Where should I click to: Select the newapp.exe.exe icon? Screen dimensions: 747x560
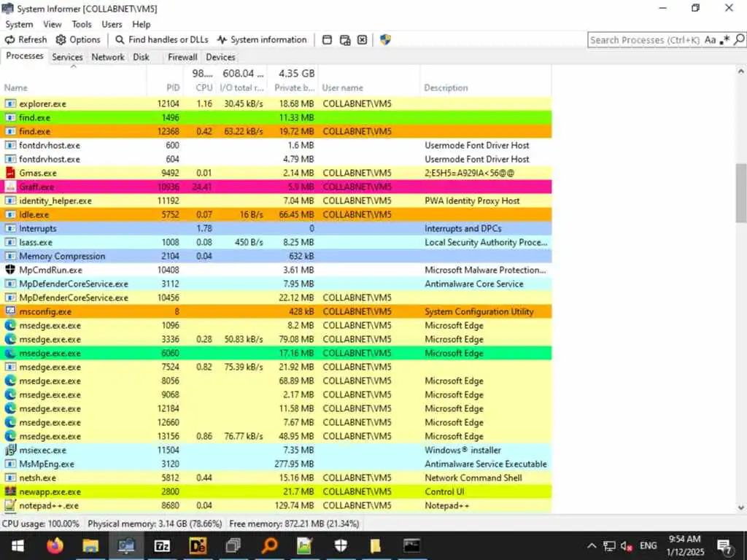[10, 491]
